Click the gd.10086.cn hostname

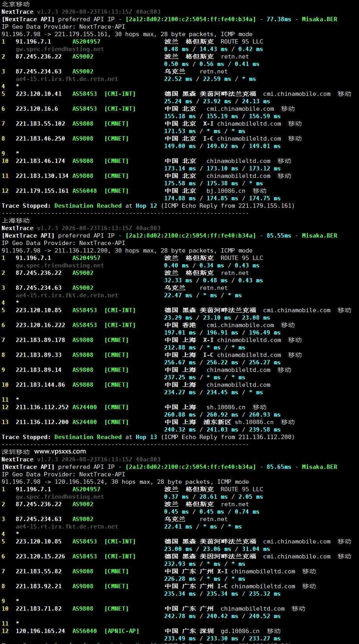pyautogui.click(x=240, y=631)
